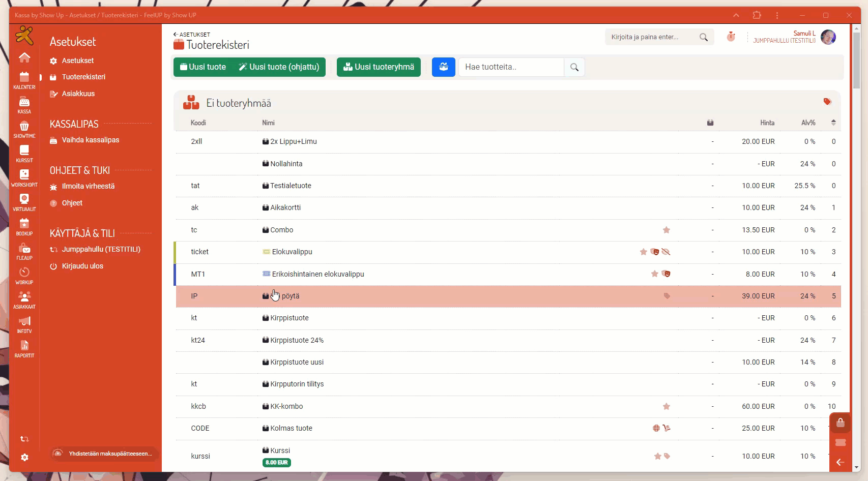868x481 pixels.
Task: Open the Kalenteri sidebar icon
Action: [x=24, y=80]
